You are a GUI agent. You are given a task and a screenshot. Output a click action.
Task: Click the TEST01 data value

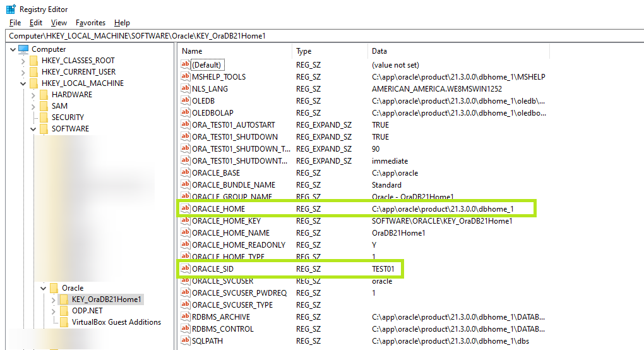coord(383,269)
